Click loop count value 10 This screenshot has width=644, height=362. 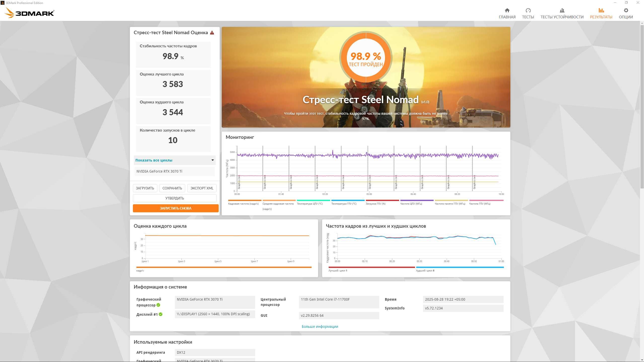pos(173,140)
